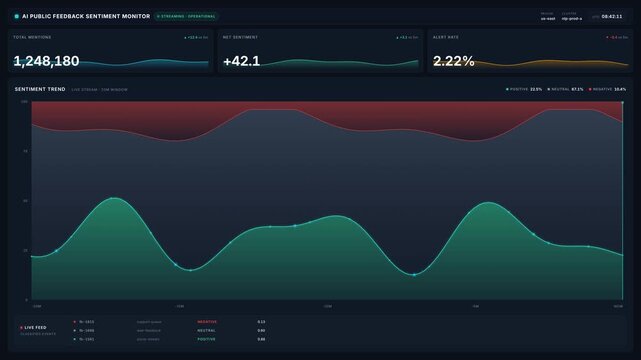Toggle the Negative series in the legend
The width and height of the screenshot is (641, 360).
[601, 89]
